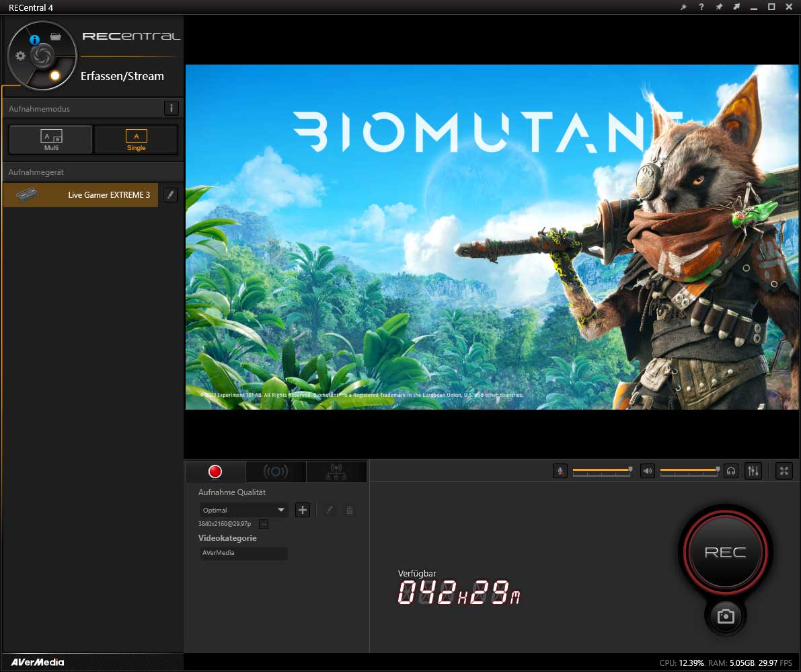The height and width of the screenshot is (672, 801).
Task: Switch to the streaming tab
Action: click(275, 472)
